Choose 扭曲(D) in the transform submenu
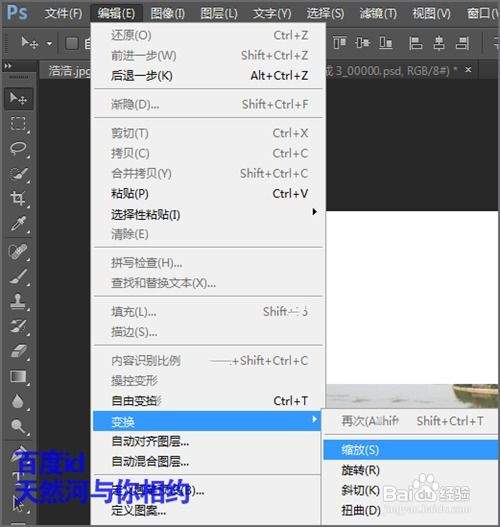The width and height of the screenshot is (500, 527). pos(411,511)
